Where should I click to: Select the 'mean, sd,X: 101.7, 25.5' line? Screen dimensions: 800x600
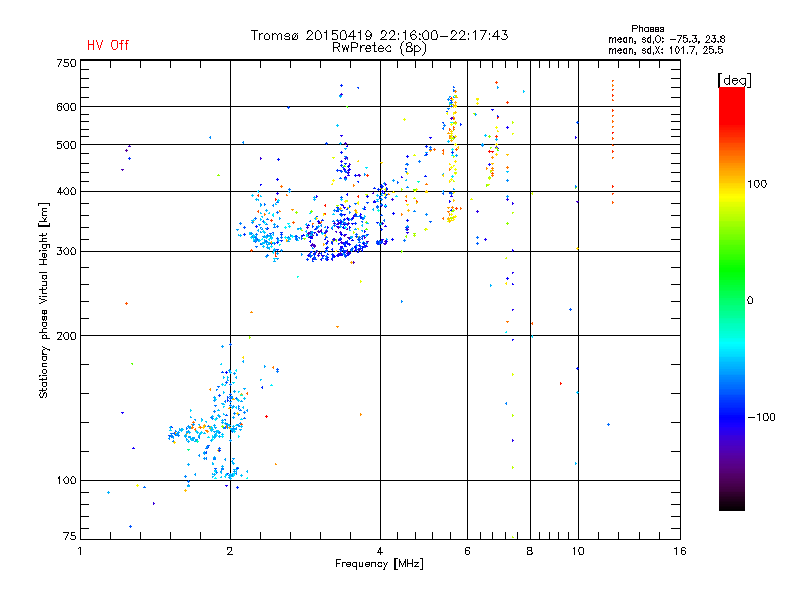[x=665, y=50]
